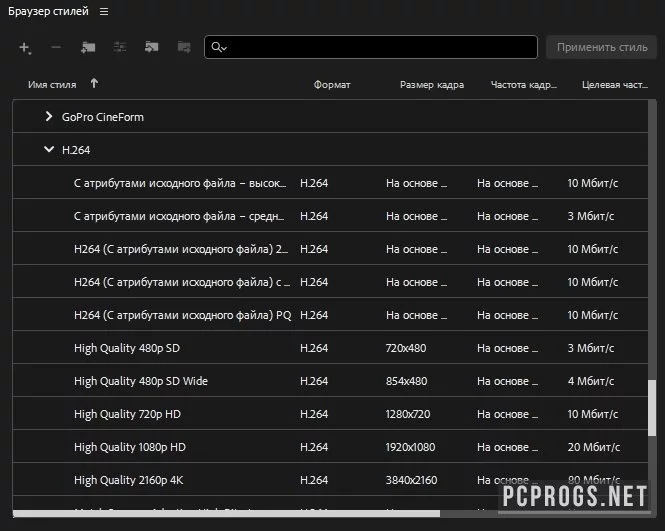
Task: Select the H.264 group label
Action: (76, 150)
